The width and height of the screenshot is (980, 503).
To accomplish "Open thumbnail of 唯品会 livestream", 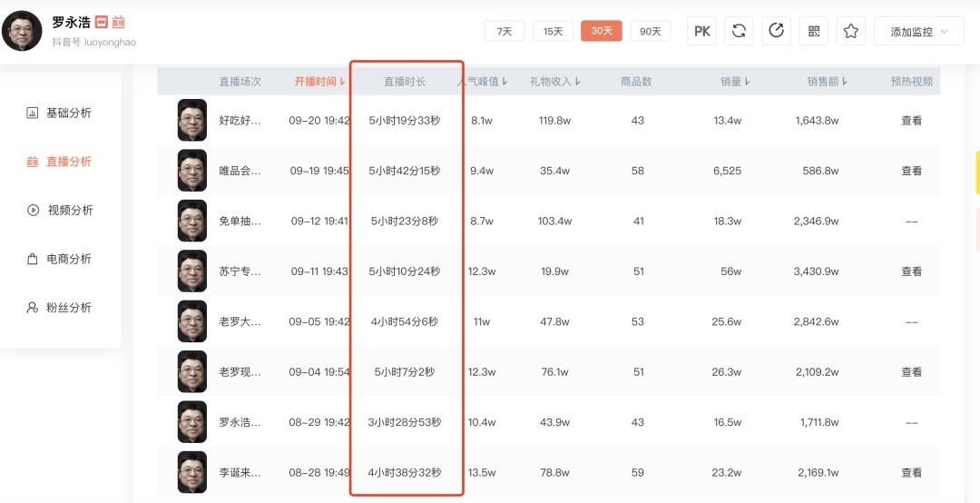I will pos(191,170).
